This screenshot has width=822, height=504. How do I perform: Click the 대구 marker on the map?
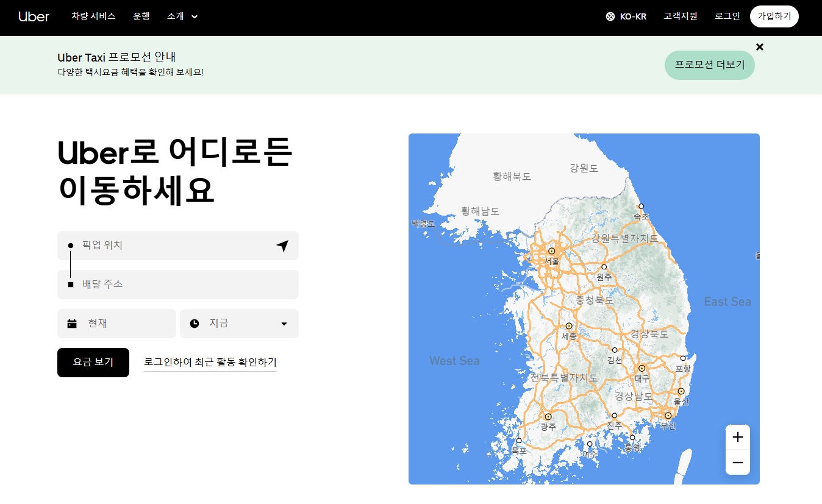point(642,368)
